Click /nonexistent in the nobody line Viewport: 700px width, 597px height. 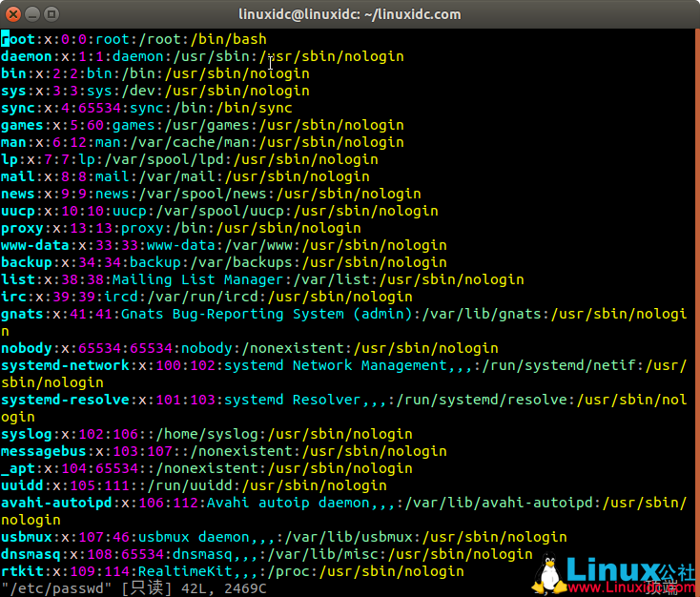293,349
